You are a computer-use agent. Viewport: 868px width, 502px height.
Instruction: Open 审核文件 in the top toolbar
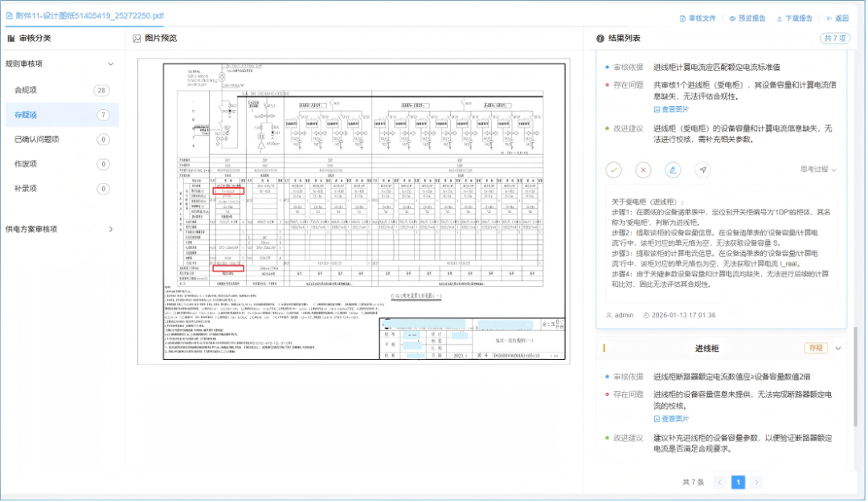pos(697,18)
